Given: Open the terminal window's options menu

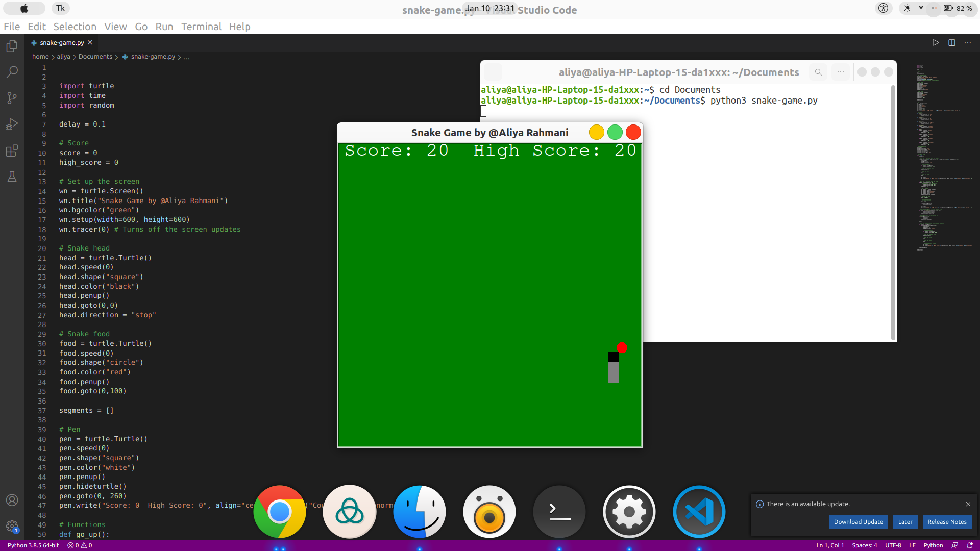Looking at the screenshot, I should 841,72.
